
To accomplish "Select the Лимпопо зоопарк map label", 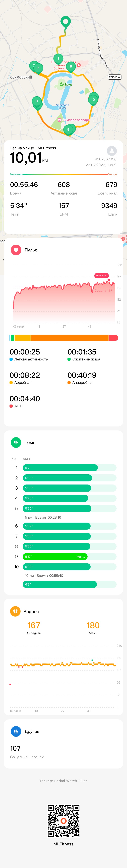I will coord(74,120).
